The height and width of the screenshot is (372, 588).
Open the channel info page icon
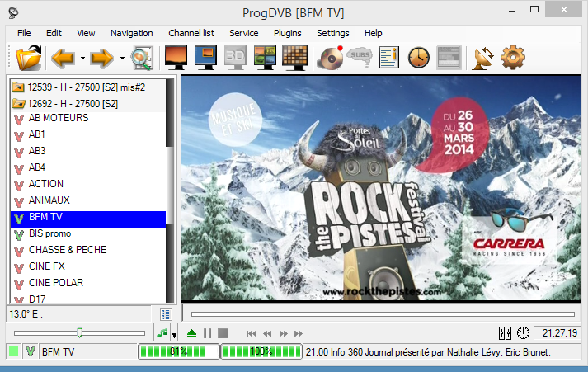tap(389, 58)
